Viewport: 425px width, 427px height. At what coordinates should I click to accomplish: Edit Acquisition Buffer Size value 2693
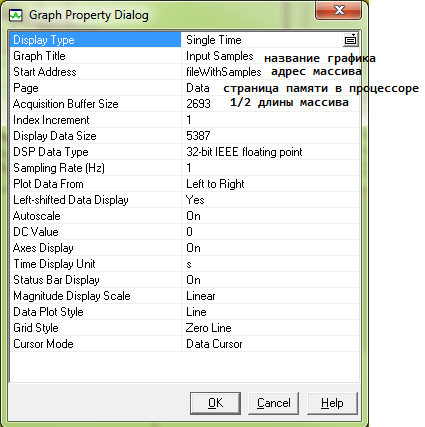(198, 104)
